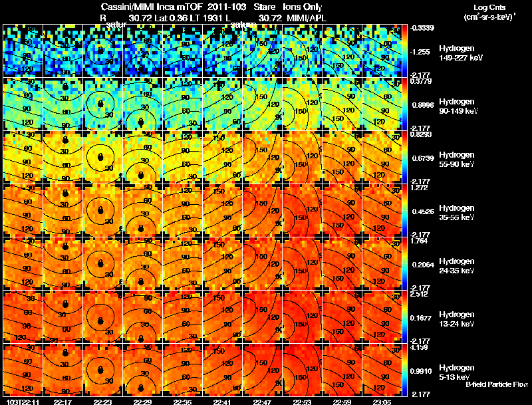
Task: Click the '22:41' time label
Action: [x=222, y=402]
